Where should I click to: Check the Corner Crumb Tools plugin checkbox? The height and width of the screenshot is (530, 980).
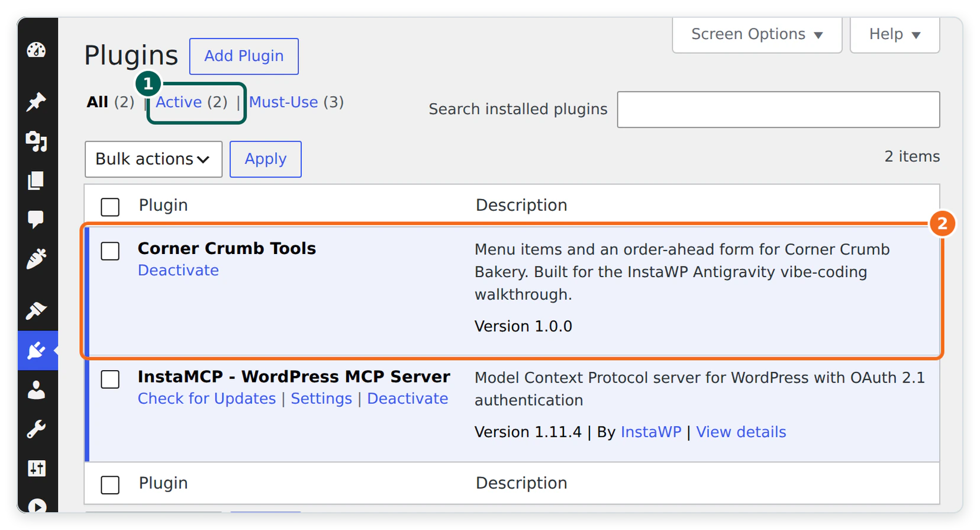click(x=110, y=251)
